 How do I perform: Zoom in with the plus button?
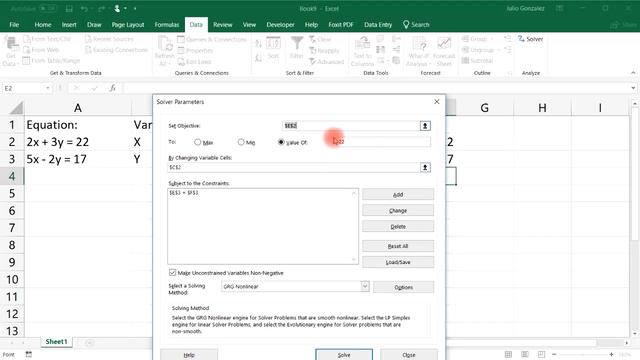(x=611, y=354)
